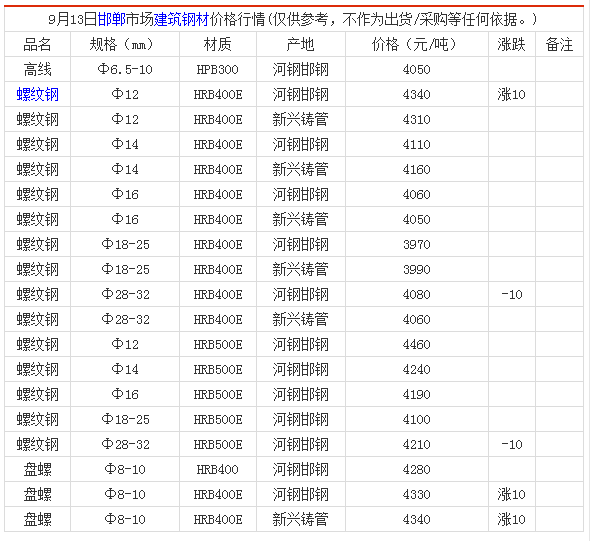Click price 3990 in the table
The height and width of the screenshot is (541, 592).
(x=416, y=269)
